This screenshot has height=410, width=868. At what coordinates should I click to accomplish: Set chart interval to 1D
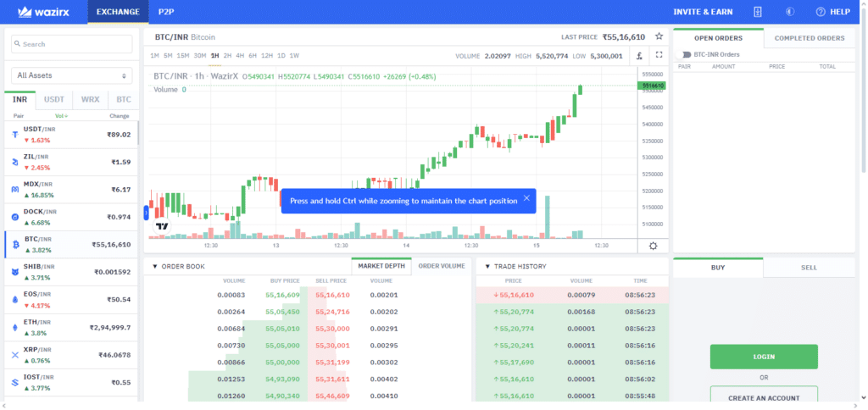point(281,55)
